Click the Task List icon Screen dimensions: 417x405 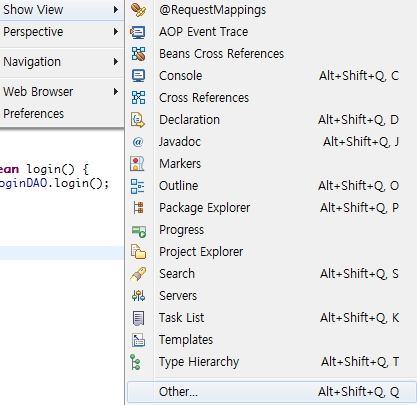(x=138, y=318)
